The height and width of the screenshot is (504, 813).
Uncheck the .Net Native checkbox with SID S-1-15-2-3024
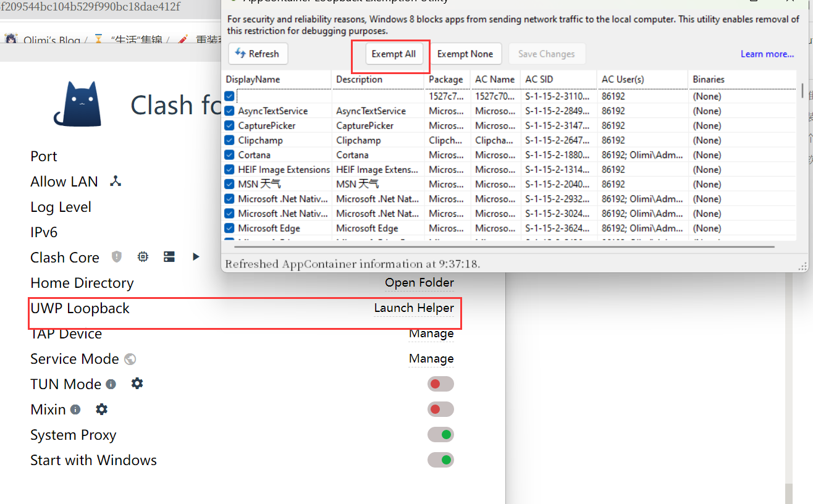coord(229,213)
